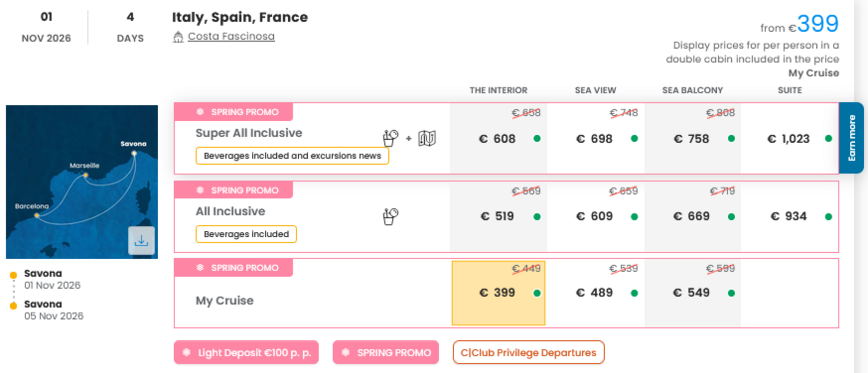Click Beverages included and excursions news label
This screenshot has height=373, width=868.
(292, 156)
